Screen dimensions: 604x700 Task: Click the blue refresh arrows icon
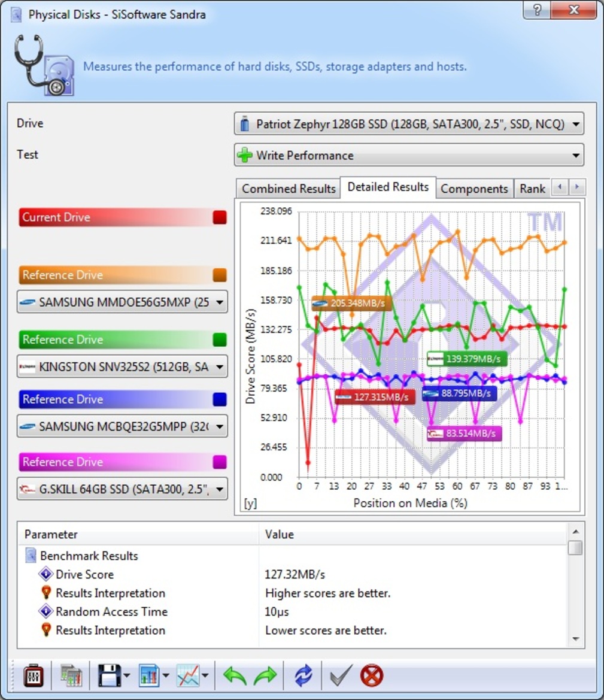(303, 675)
